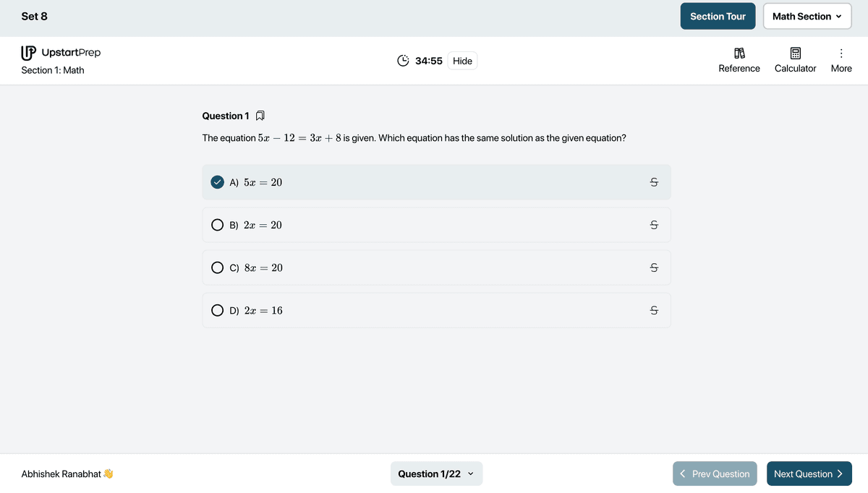Hide the countdown timer

(462, 61)
